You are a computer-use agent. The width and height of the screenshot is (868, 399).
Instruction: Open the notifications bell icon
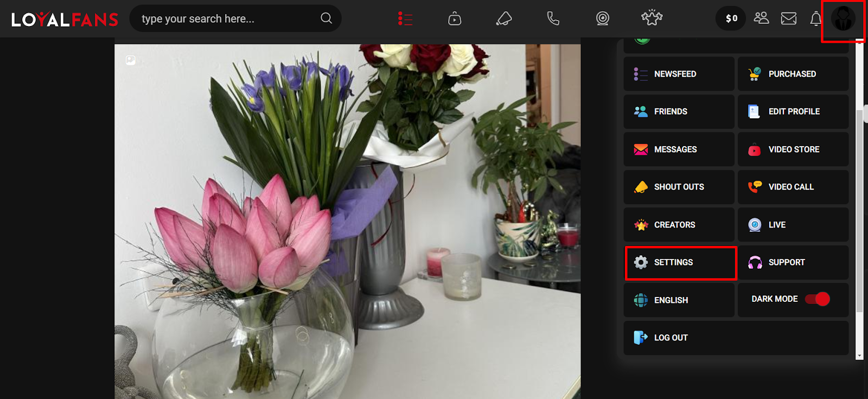(816, 18)
